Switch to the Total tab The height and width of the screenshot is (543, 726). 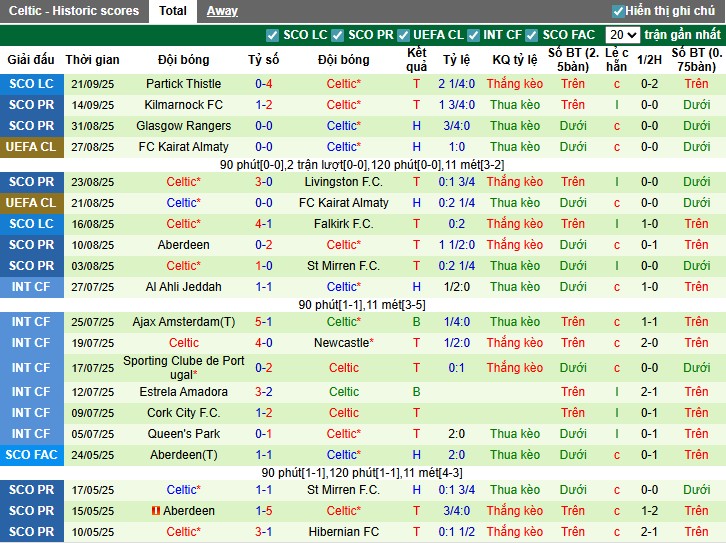coord(173,11)
